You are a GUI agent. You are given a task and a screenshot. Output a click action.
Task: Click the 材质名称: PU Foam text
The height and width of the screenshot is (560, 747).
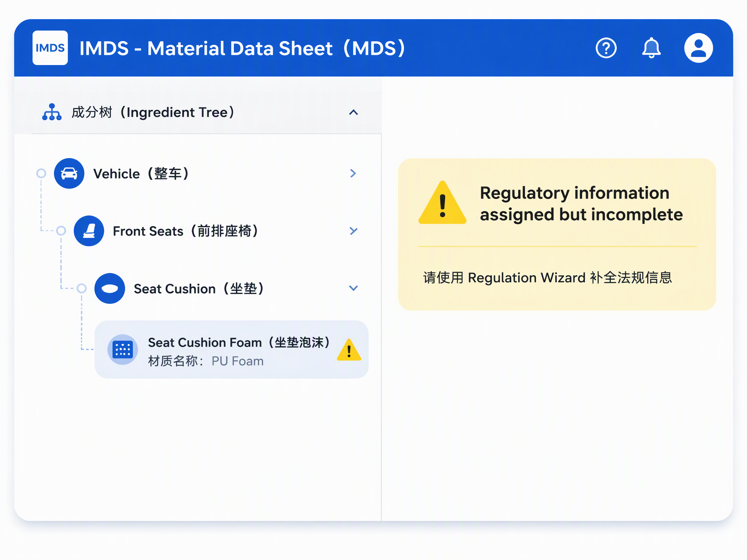click(x=206, y=361)
